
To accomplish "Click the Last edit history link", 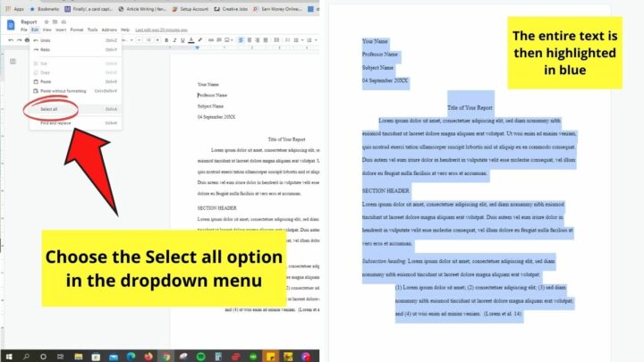I will 161,30.
